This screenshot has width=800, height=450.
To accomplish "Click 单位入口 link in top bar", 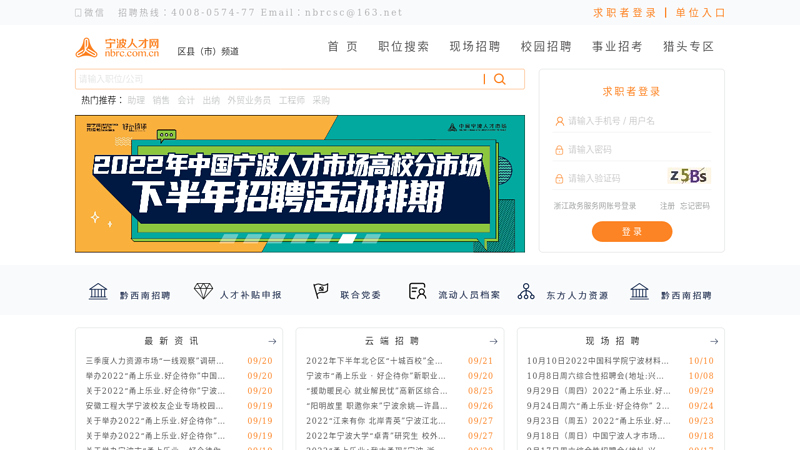I will pos(701,13).
